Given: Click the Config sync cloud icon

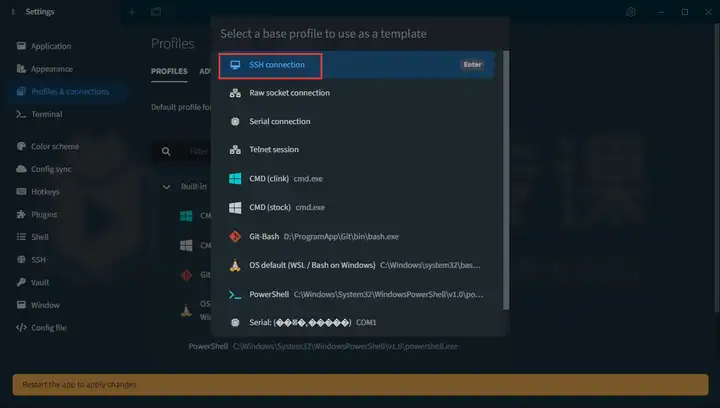Looking at the screenshot, I should tap(21, 168).
